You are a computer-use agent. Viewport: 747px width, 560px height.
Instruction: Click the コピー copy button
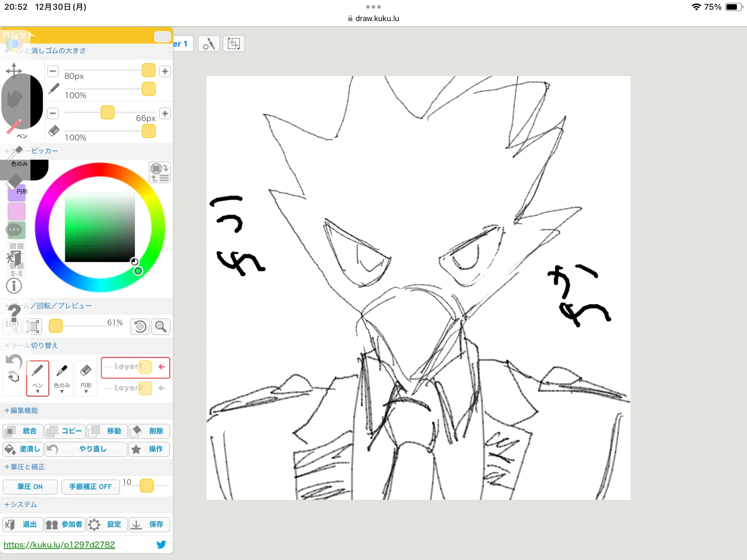tap(65, 431)
